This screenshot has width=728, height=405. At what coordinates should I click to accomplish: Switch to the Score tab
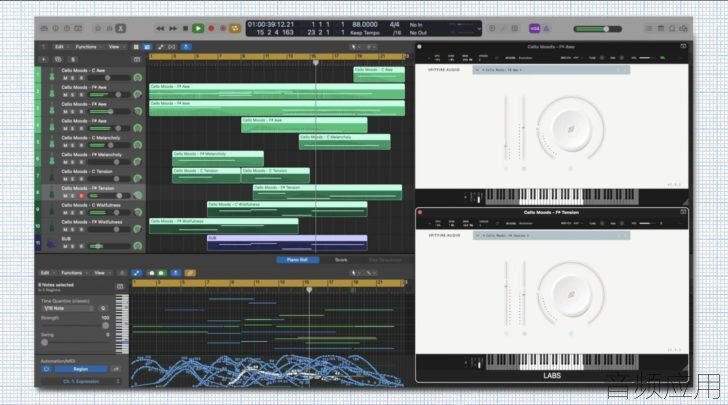tap(341, 260)
